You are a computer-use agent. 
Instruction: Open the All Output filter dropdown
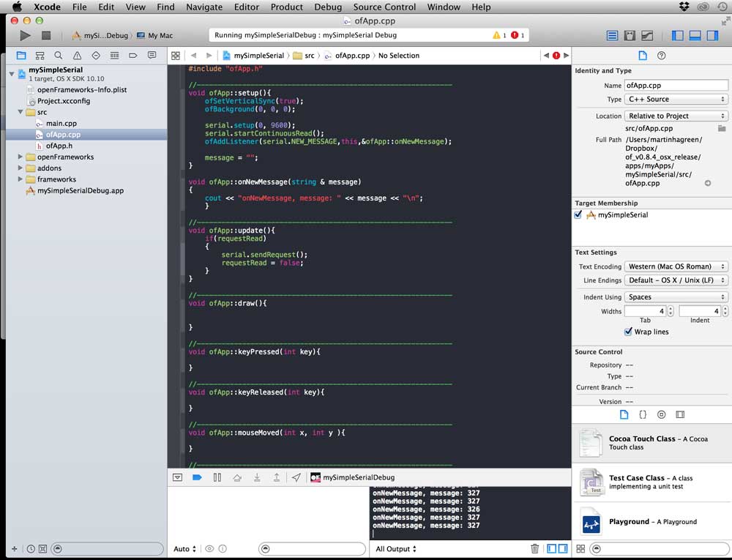point(396,549)
